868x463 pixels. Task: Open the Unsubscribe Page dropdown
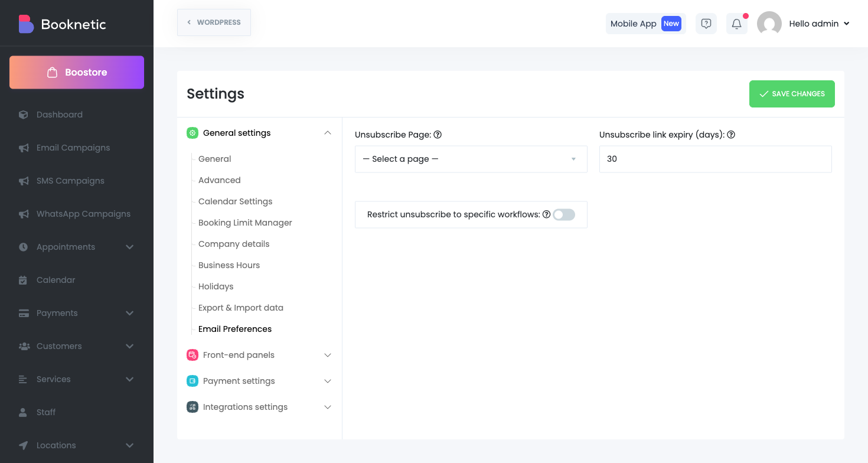pos(471,159)
